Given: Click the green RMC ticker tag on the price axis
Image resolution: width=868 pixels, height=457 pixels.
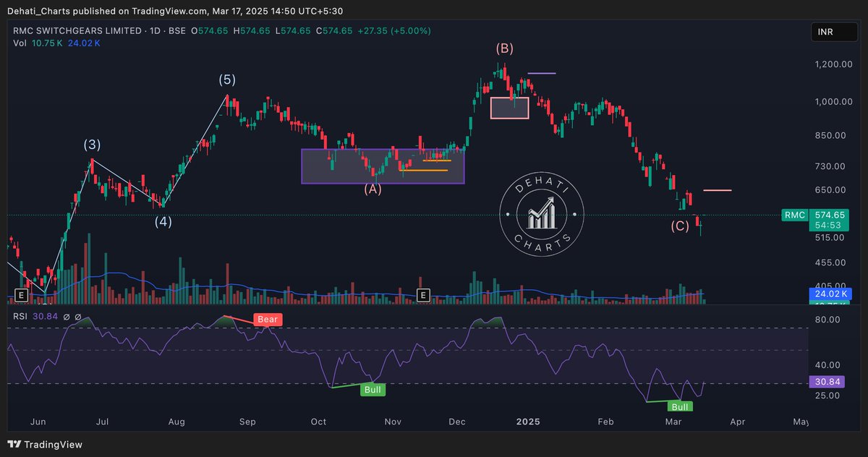Looking at the screenshot, I should (x=794, y=215).
